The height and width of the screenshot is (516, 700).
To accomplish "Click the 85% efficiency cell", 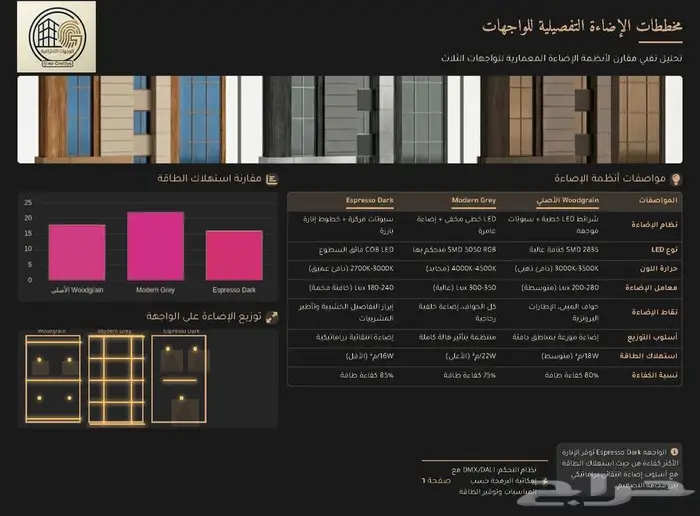I will (x=367, y=375).
